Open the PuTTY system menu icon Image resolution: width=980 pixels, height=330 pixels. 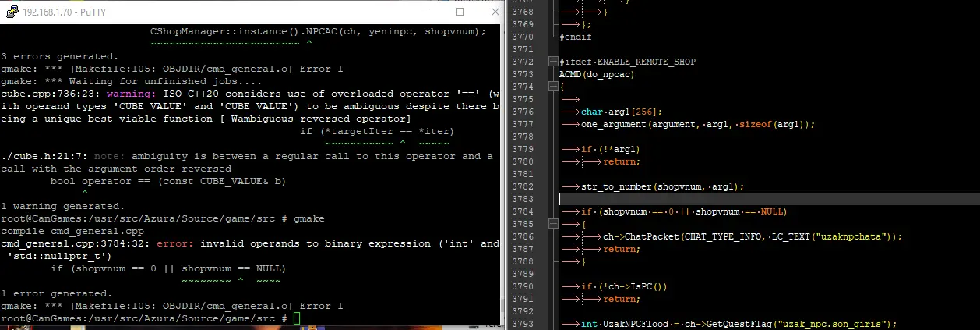(x=9, y=12)
